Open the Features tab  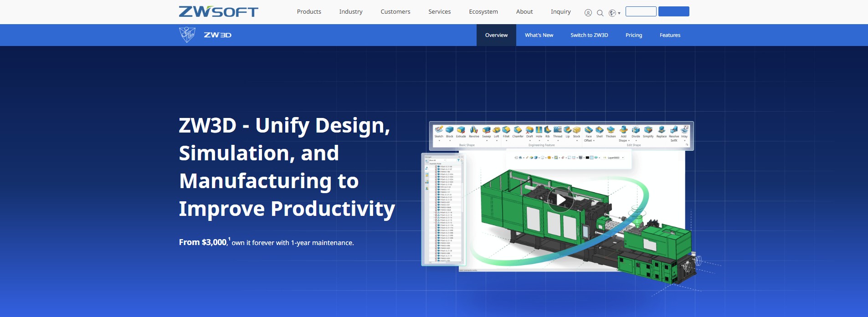670,35
